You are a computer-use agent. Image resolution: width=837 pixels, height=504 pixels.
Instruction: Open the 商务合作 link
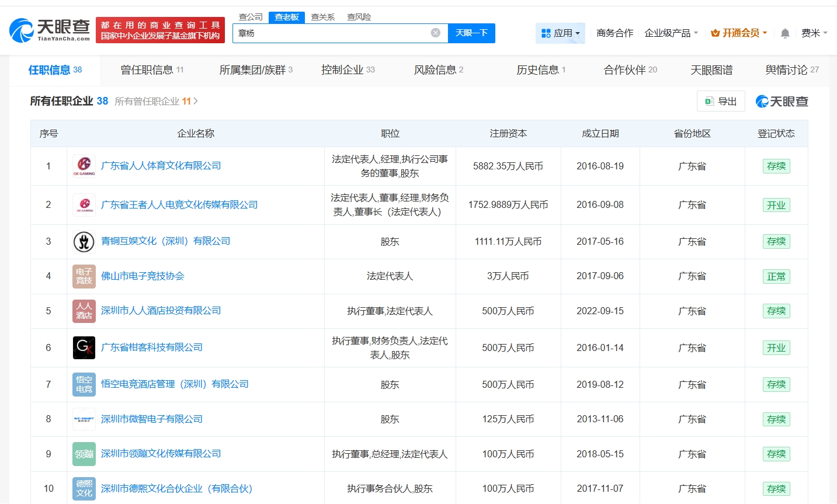point(614,33)
